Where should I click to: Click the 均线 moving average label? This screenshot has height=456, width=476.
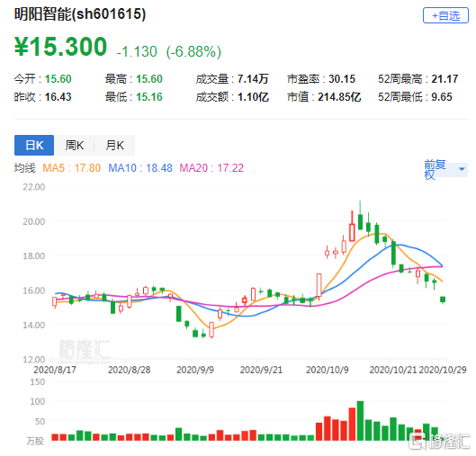(24, 168)
